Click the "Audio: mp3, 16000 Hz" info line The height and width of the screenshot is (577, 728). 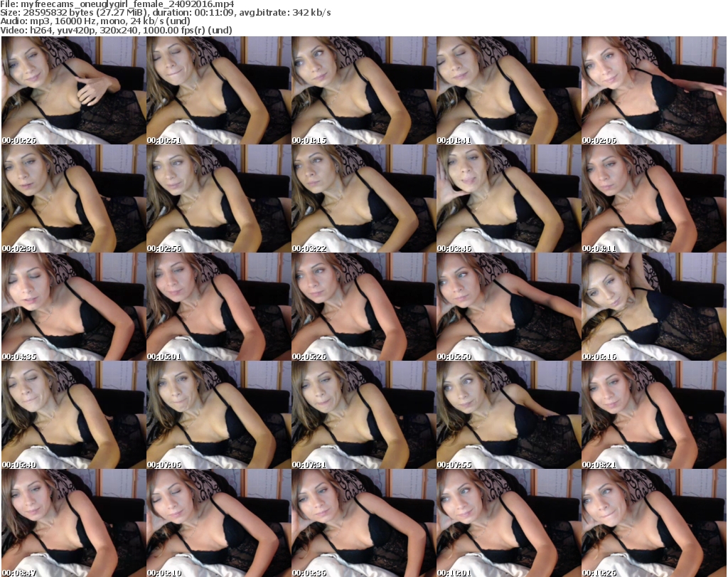tap(95, 21)
